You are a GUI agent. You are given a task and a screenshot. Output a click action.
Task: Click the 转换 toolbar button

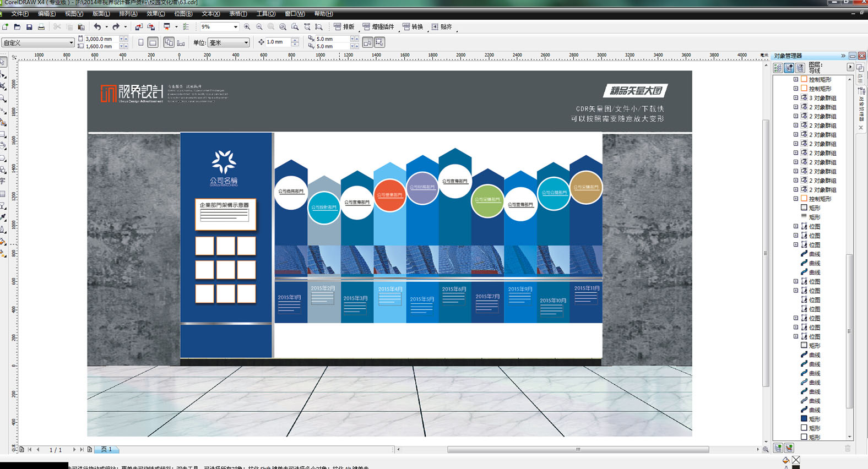pyautogui.click(x=413, y=26)
